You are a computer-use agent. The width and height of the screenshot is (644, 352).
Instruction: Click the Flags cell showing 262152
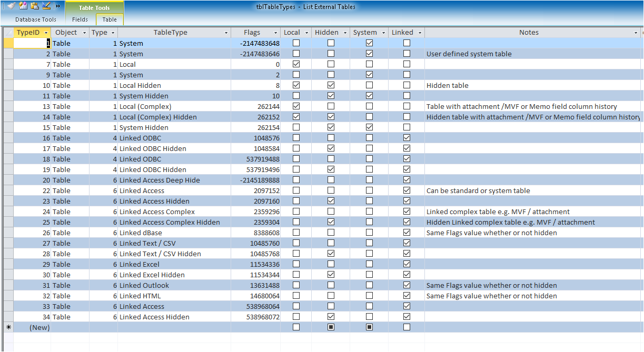click(255, 117)
